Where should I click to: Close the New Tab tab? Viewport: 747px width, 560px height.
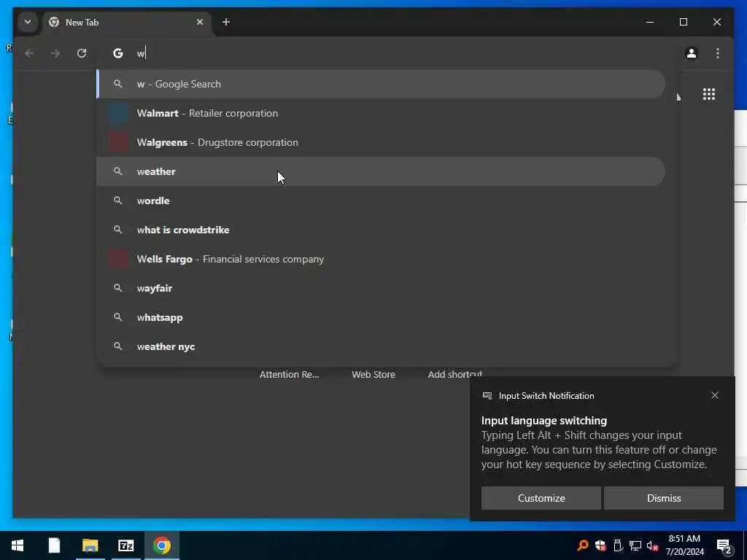pyautogui.click(x=200, y=22)
